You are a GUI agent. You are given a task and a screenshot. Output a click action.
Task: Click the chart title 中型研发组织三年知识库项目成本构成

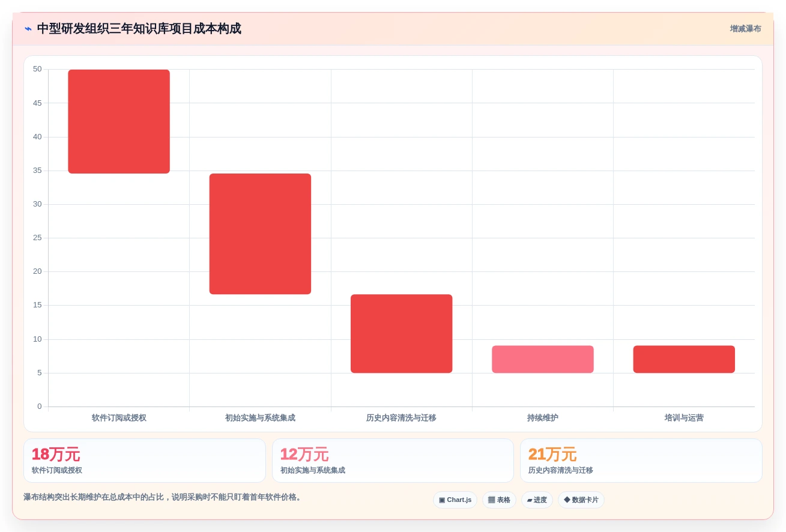coord(139,29)
